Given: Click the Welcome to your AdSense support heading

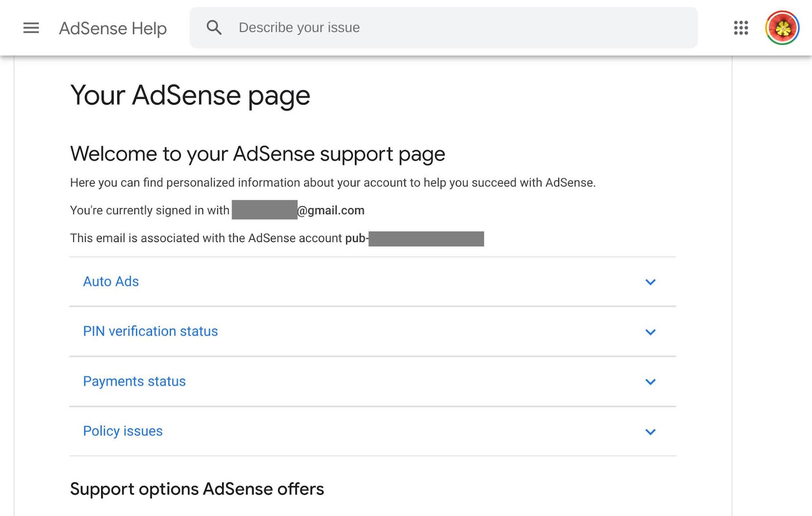Looking at the screenshot, I should click(257, 154).
